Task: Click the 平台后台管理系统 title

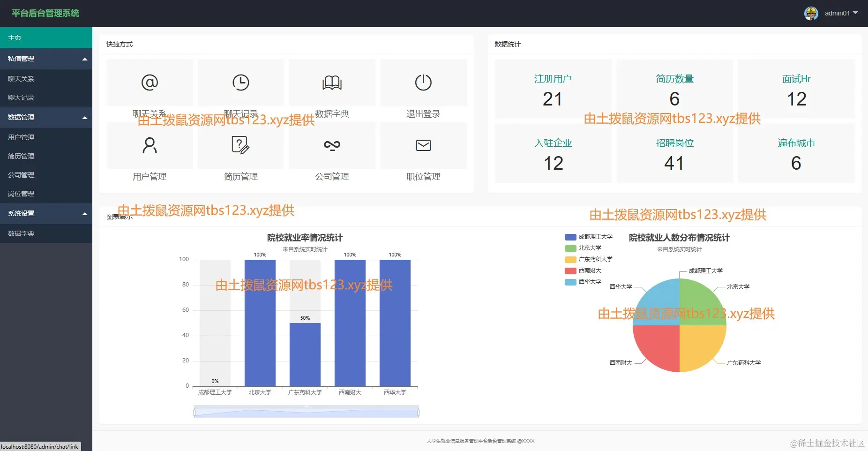Action: pyautogui.click(x=45, y=13)
